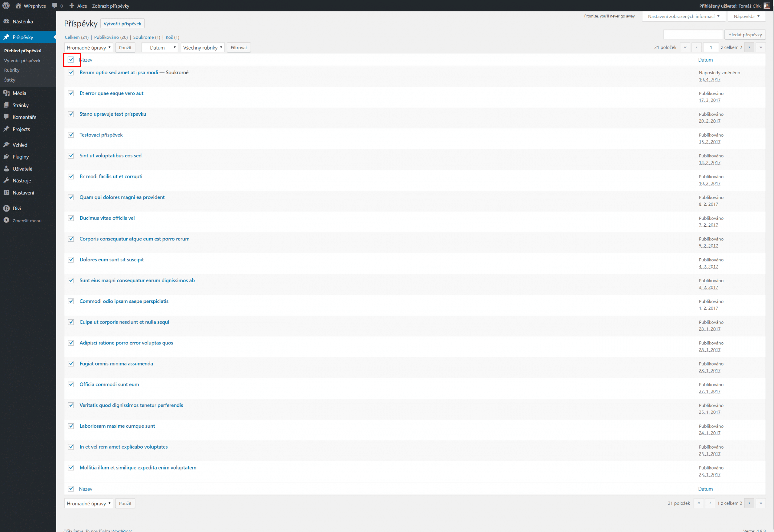Uncheck the select-all checkbox in table header
Image resolution: width=774 pixels, height=532 pixels.
click(x=71, y=60)
